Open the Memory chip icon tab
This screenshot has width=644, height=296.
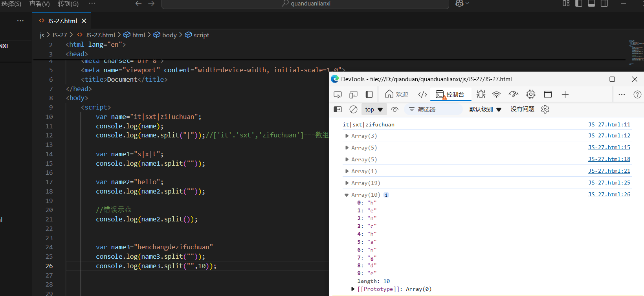[x=531, y=95]
